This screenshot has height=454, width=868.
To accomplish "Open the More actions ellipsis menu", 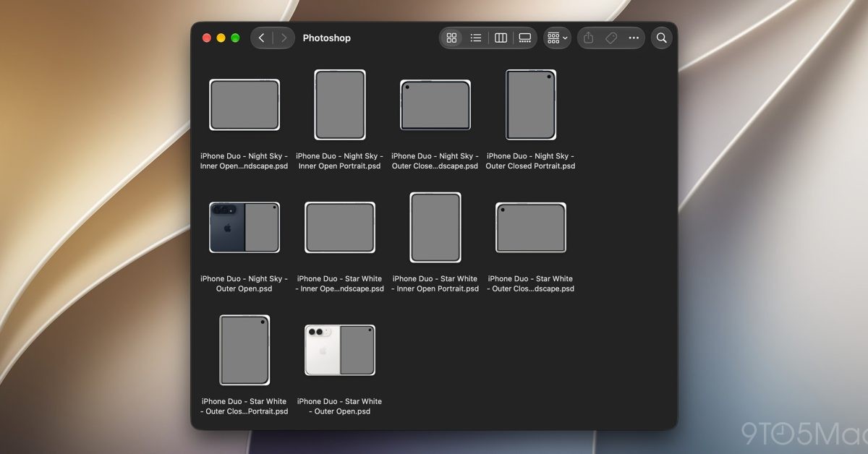I will click(634, 38).
